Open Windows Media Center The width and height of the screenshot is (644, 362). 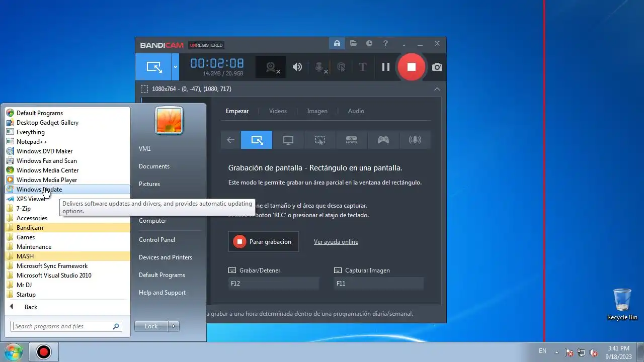tap(67, 170)
